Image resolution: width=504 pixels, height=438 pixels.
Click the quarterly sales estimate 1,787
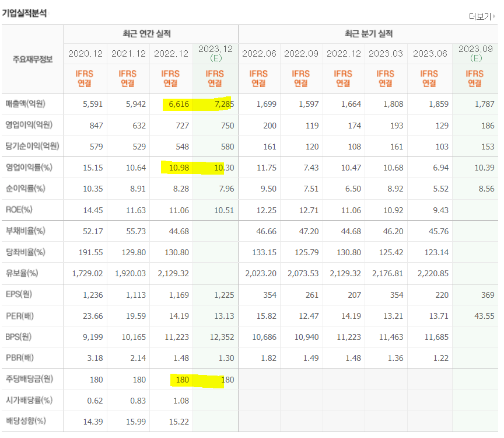click(484, 105)
